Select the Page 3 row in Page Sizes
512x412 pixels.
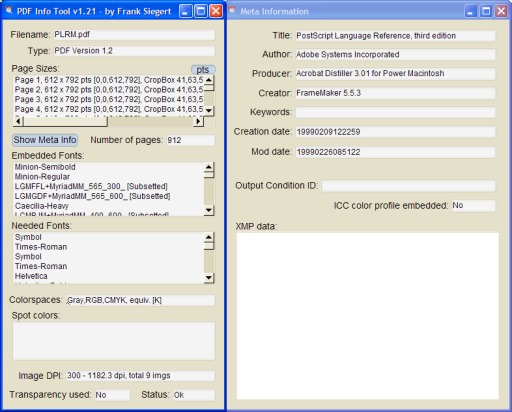point(109,99)
